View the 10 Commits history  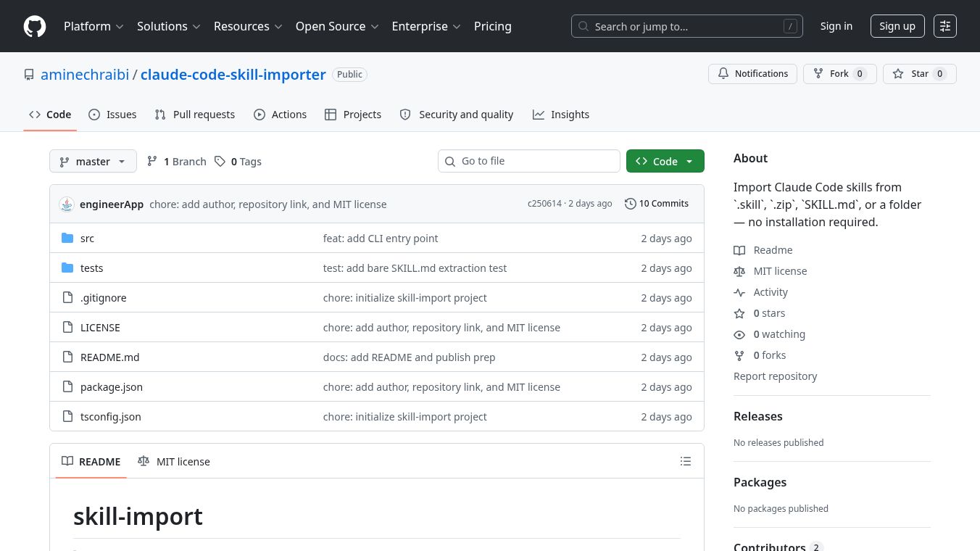point(657,204)
